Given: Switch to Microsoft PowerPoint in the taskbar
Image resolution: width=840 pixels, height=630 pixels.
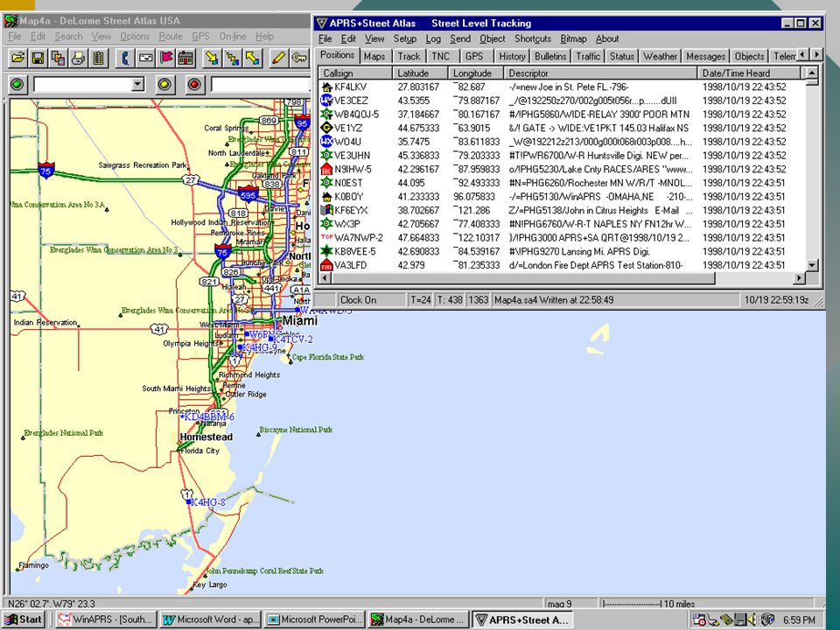Looking at the screenshot, I should [x=314, y=619].
